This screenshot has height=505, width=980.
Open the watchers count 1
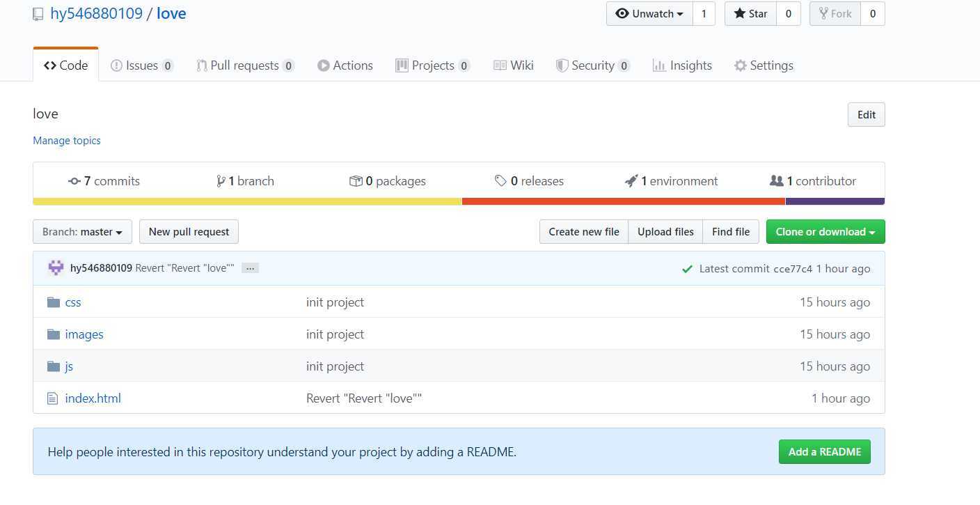click(x=704, y=14)
